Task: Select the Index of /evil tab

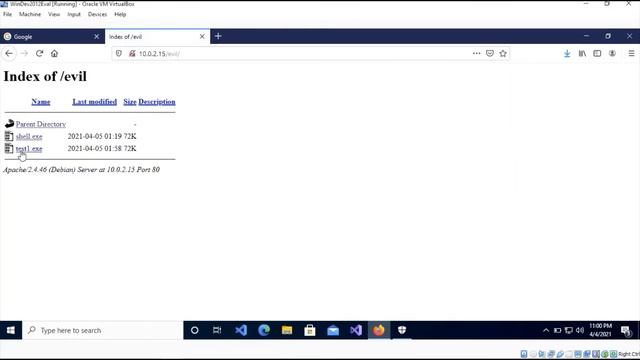Action: 158,37
